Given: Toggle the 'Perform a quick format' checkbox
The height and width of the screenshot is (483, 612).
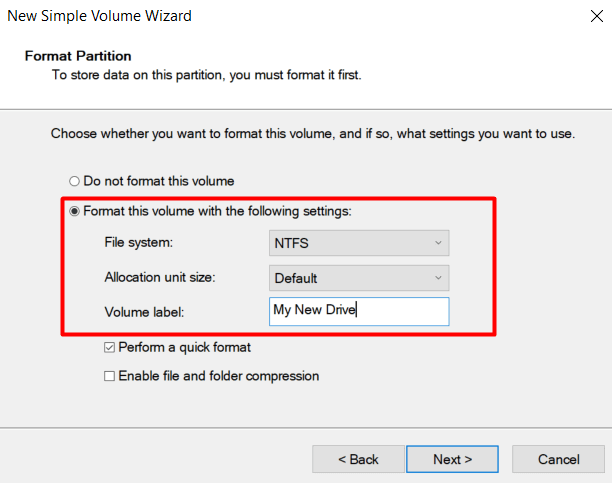Looking at the screenshot, I should pos(110,348).
